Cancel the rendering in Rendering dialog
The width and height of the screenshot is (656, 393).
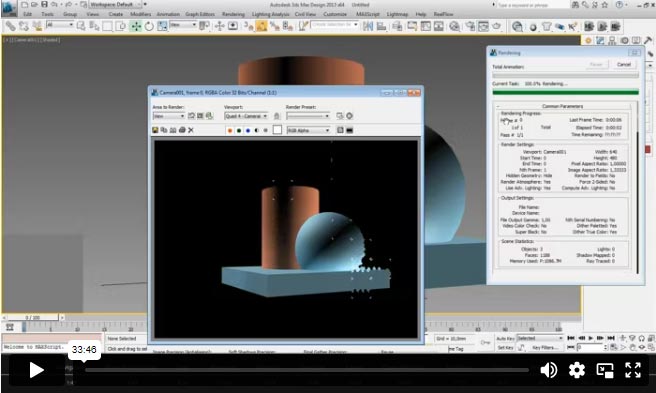[x=624, y=64]
